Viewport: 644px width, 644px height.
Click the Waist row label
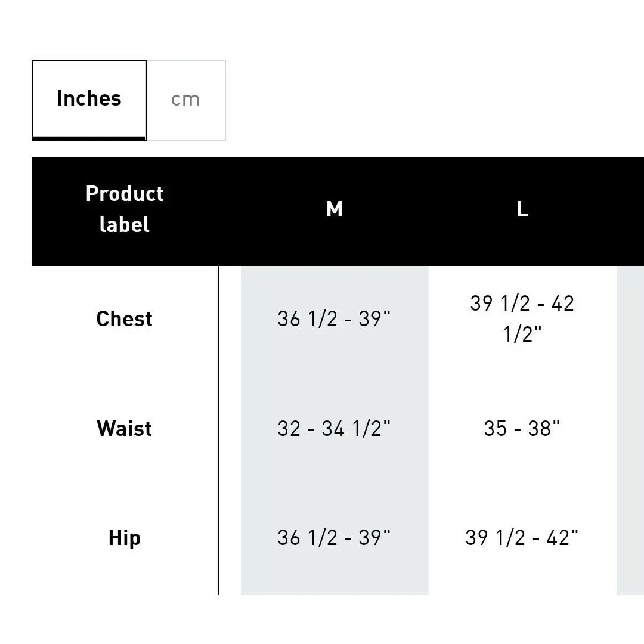coord(125,428)
